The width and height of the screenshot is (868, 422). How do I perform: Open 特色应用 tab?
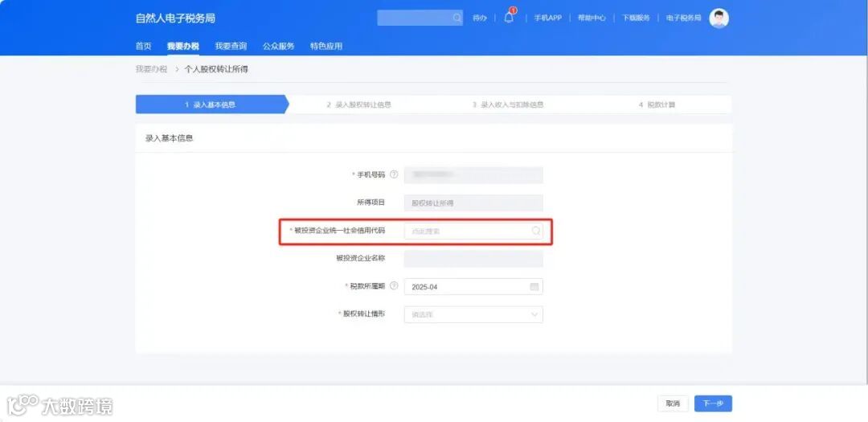tap(326, 47)
